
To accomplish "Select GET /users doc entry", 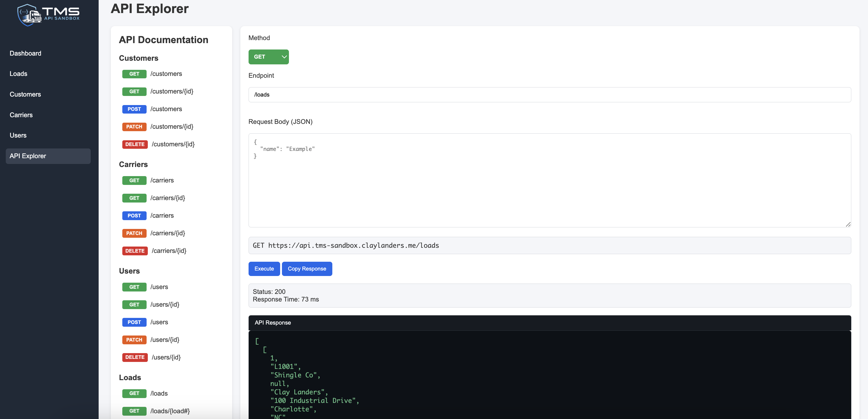I will 145,287.
